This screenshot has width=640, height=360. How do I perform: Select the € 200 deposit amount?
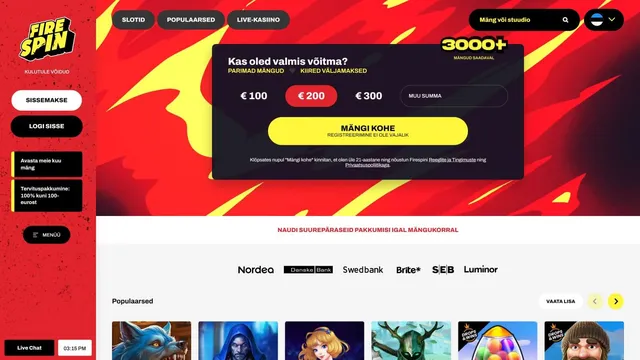point(311,96)
